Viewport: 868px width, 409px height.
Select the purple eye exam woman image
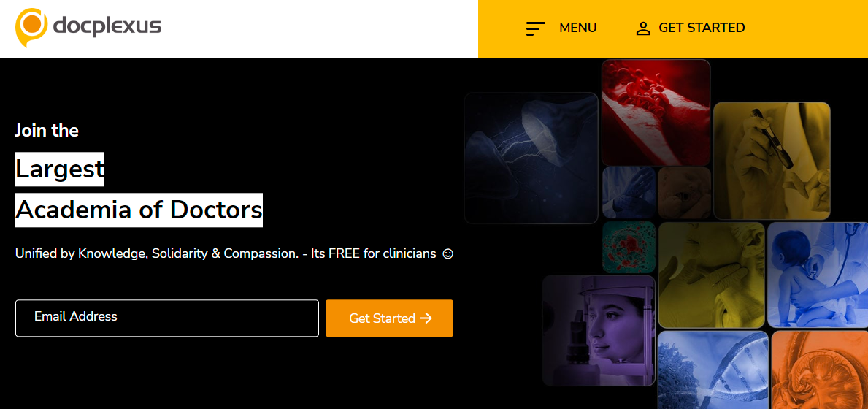tap(599, 331)
